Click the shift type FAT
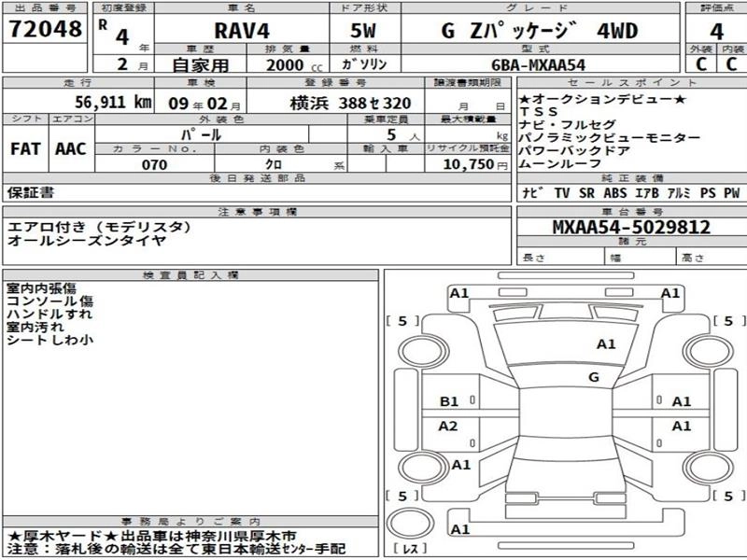The width and height of the screenshot is (747, 560). coord(25,148)
